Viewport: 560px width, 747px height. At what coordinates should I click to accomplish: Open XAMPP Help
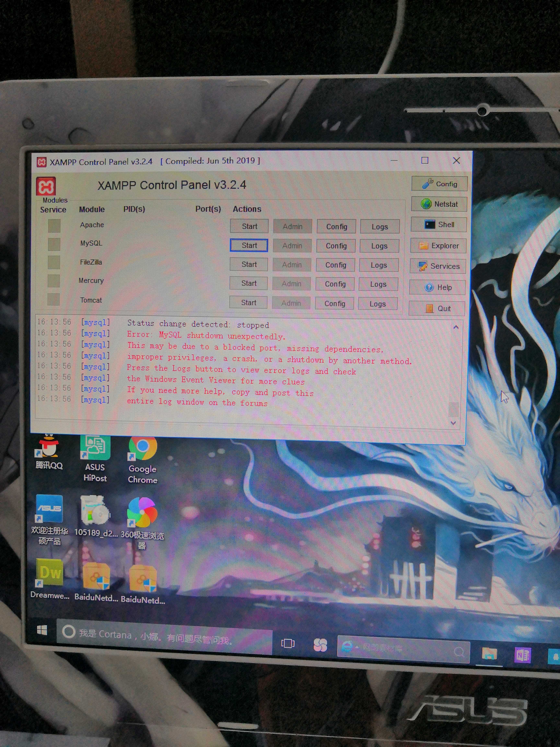coord(437,287)
